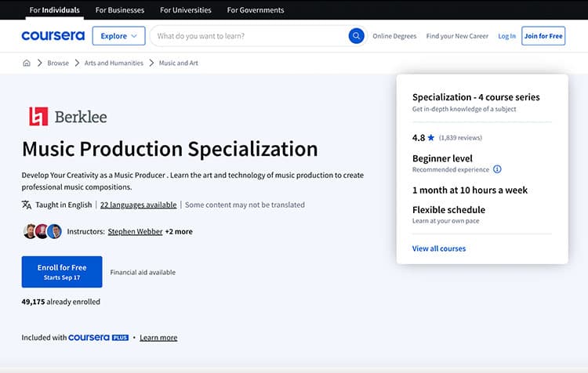The image size is (588, 373).
Task: Click Financial aid available link
Action: [143, 272]
